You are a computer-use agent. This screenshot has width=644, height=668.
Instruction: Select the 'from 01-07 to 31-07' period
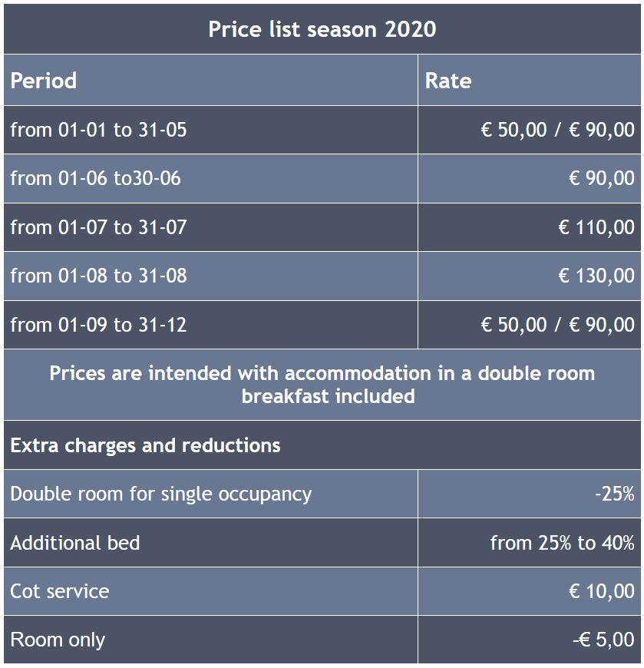[x=98, y=227]
